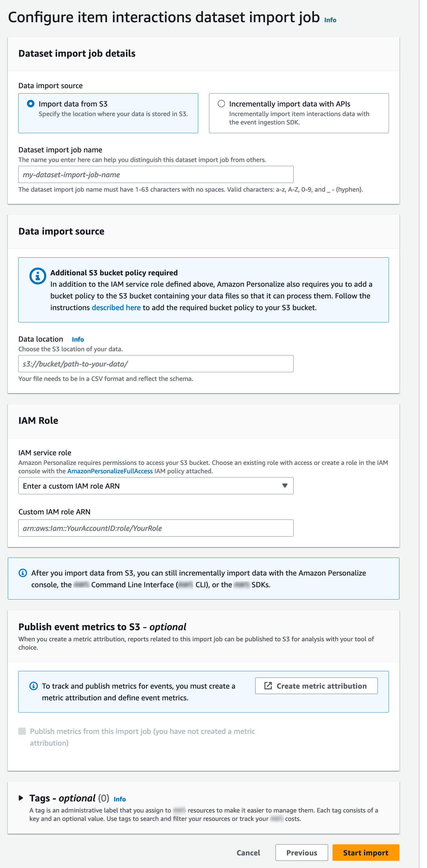Viewport: 427px width, 868px height.
Task: Click the info icon beside incremental import notice
Action: click(x=22, y=573)
